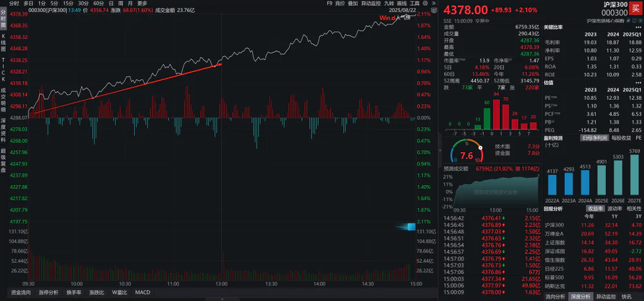
Task: Select 波动率 return analysis option
Action: coord(614,208)
